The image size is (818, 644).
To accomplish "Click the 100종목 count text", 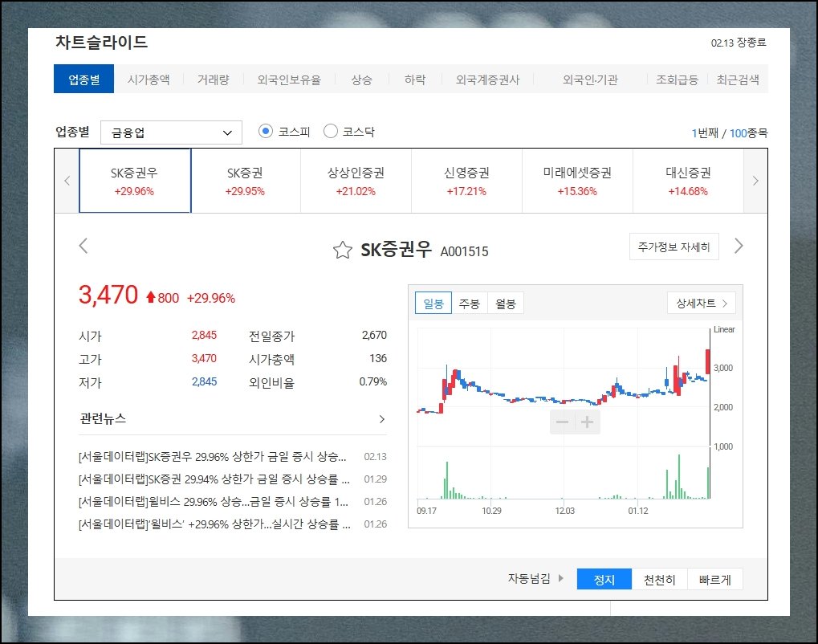I will tap(749, 133).
